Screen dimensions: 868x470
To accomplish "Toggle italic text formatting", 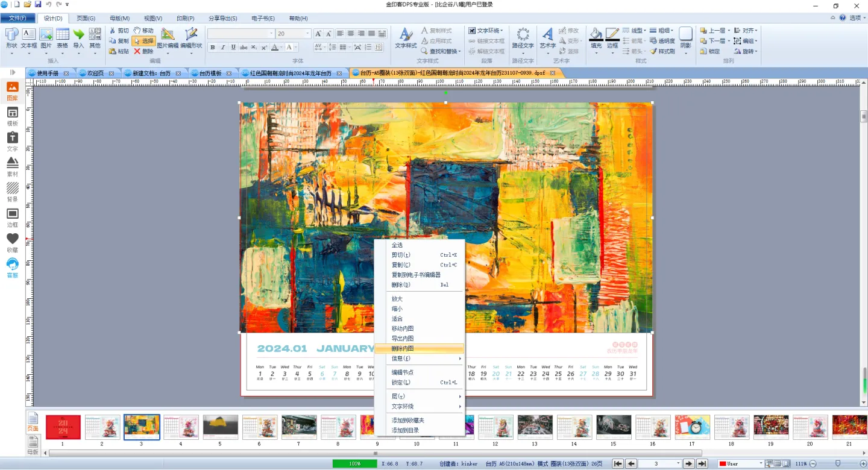I will click(222, 48).
